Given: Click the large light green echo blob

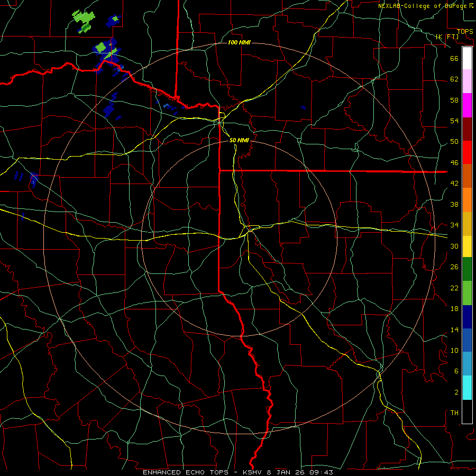Looking at the screenshot, I should (83, 17).
